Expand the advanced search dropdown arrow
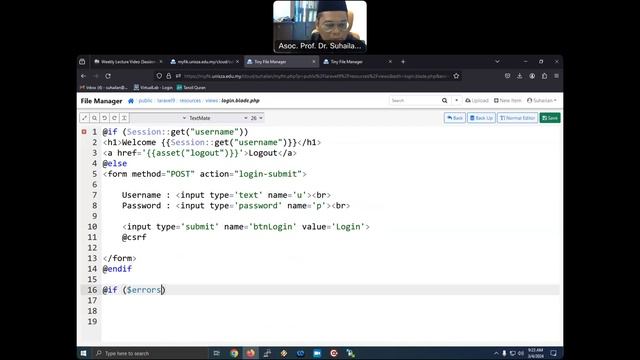The width and height of the screenshot is (640, 360). click(456, 100)
